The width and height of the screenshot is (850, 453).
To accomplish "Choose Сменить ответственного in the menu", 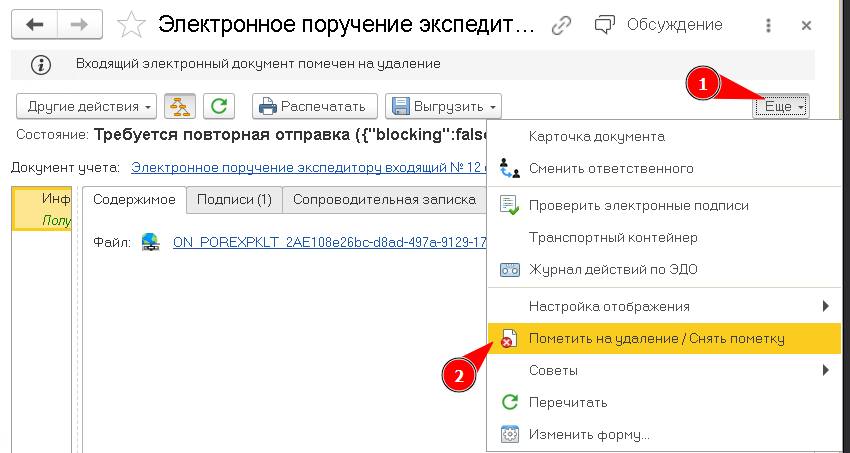I will point(664,169).
